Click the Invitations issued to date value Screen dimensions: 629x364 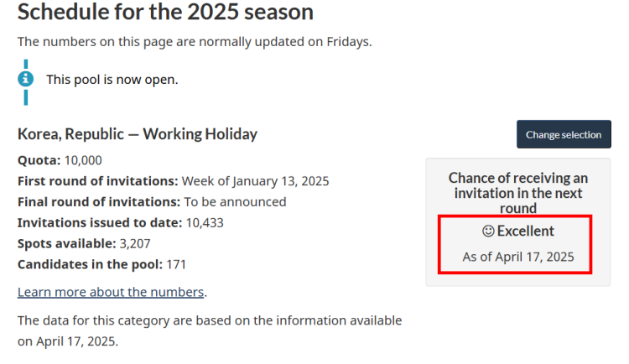click(x=205, y=222)
